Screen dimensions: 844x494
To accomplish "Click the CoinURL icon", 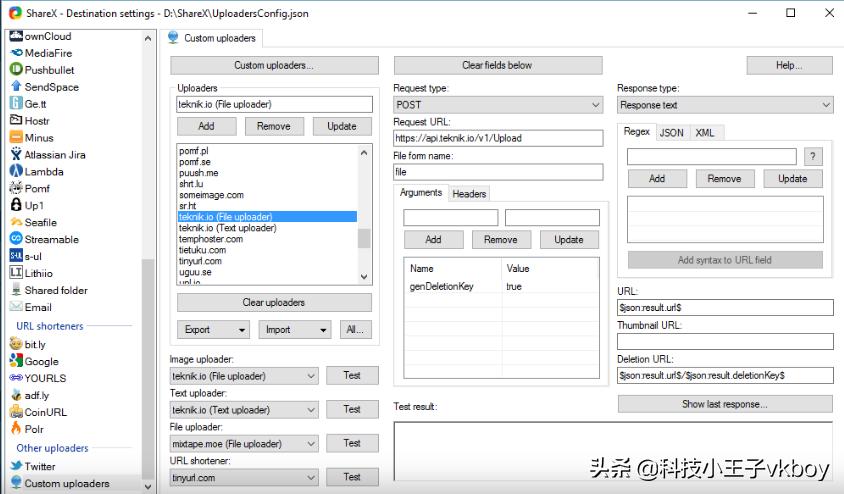I will click(x=16, y=412).
